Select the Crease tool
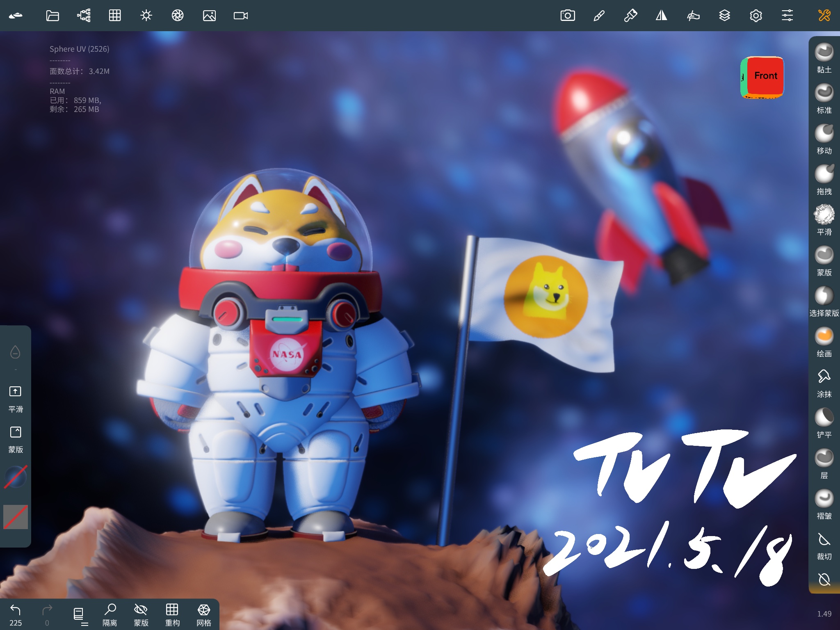 [824, 498]
